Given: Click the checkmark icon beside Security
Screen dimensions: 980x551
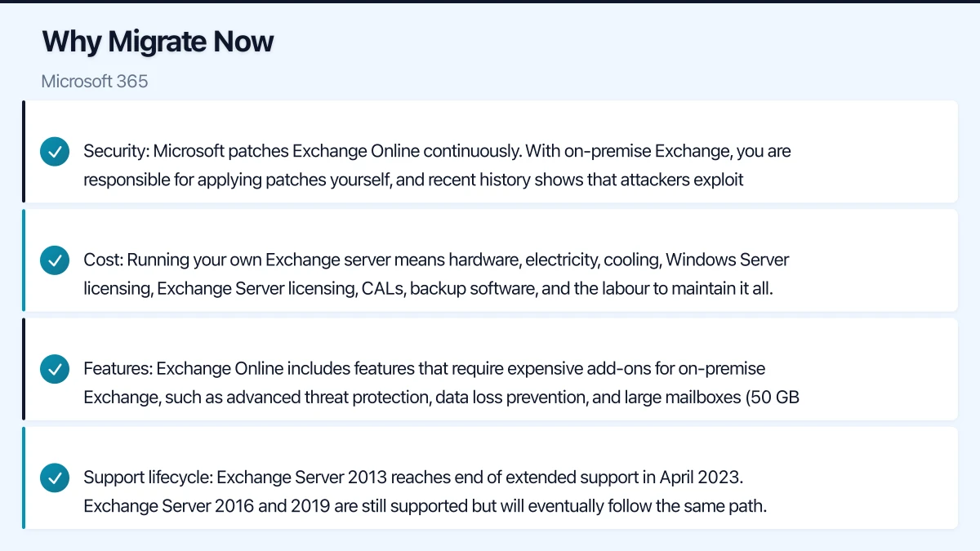Looking at the screenshot, I should pos(55,152).
